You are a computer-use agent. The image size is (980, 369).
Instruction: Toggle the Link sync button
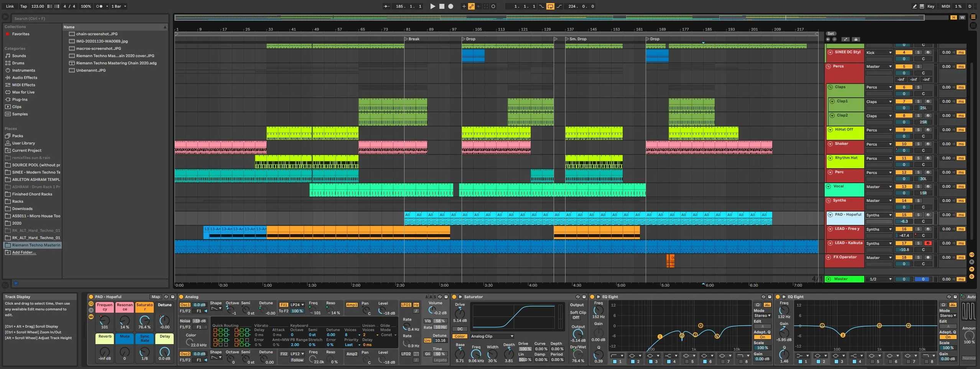click(10, 6)
